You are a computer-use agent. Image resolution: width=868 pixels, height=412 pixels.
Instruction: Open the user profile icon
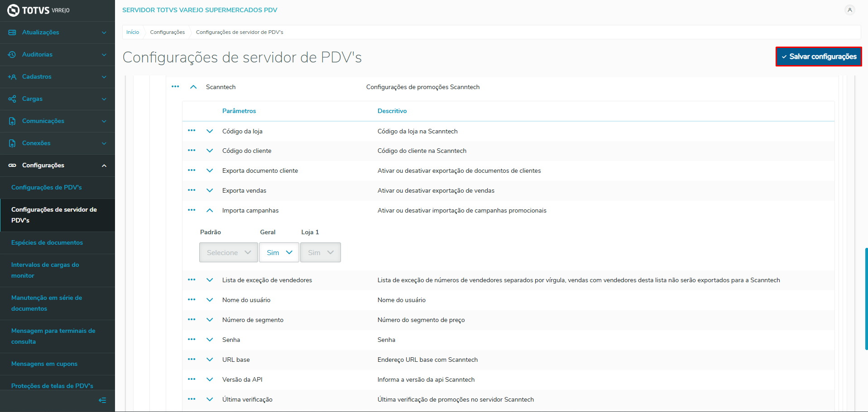pos(850,10)
